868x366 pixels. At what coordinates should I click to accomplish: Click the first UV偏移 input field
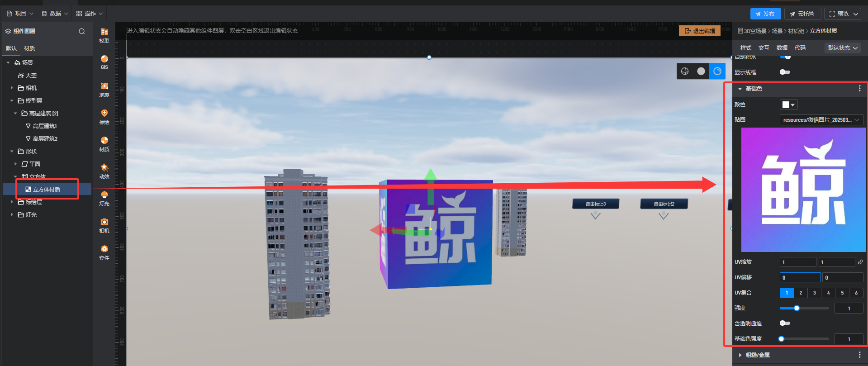coord(800,277)
